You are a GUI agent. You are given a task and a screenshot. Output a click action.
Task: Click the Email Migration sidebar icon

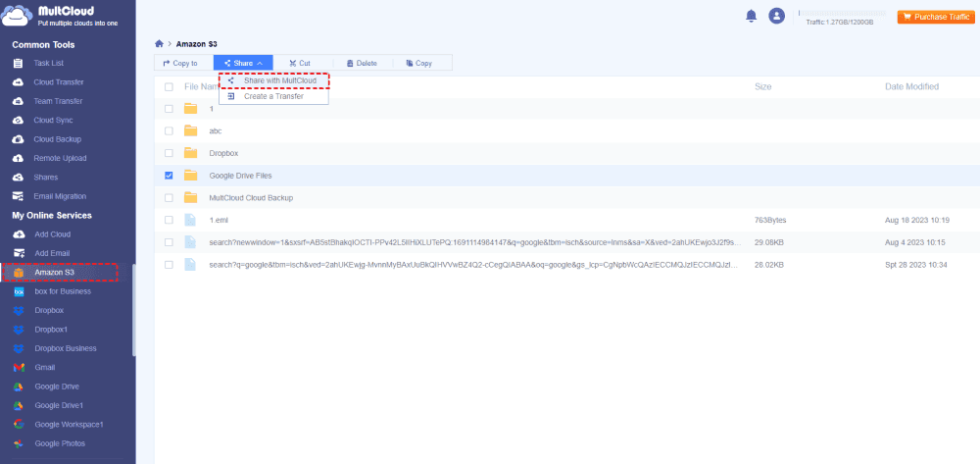pyautogui.click(x=19, y=196)
